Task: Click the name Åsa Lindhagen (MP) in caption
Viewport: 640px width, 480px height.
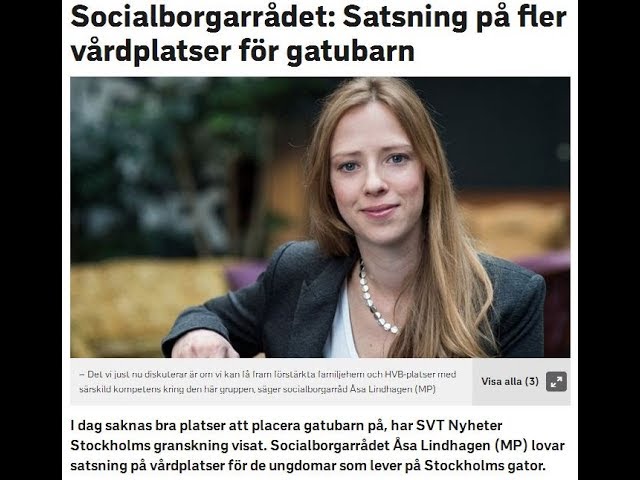Action: (393, 389)
